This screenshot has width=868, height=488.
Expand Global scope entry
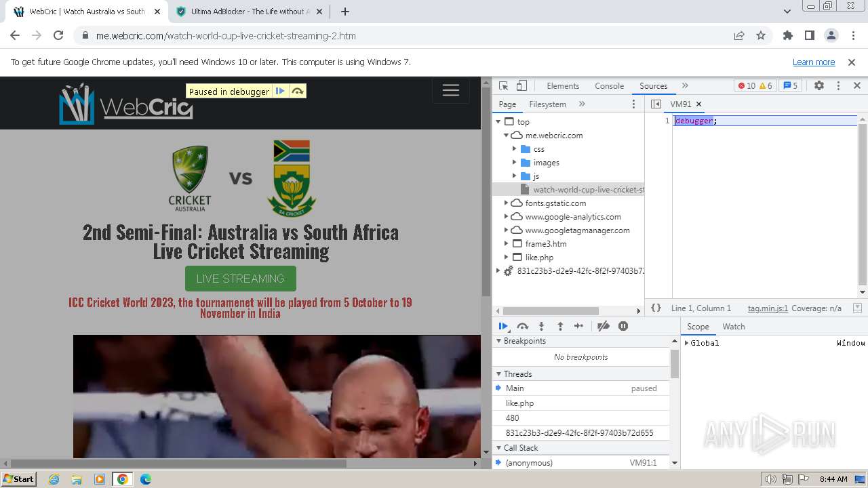pos(686,343)
